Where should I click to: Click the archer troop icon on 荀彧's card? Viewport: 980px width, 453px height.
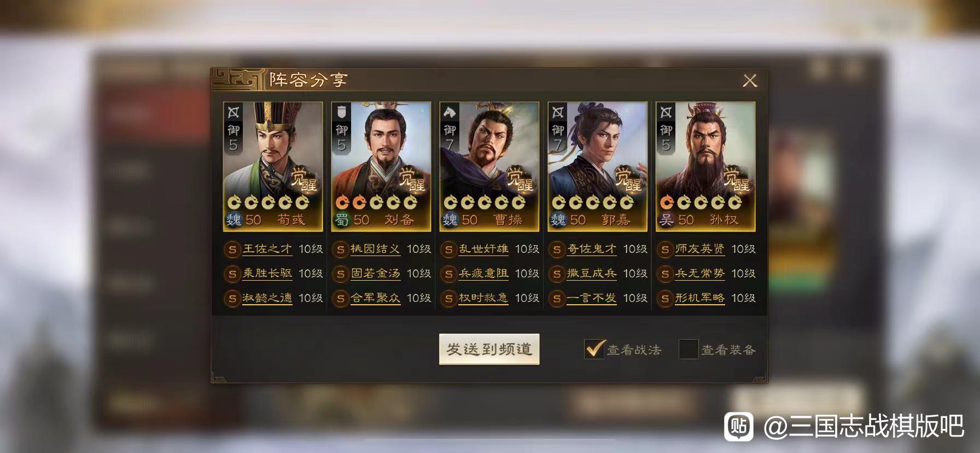tap(234, 113)
